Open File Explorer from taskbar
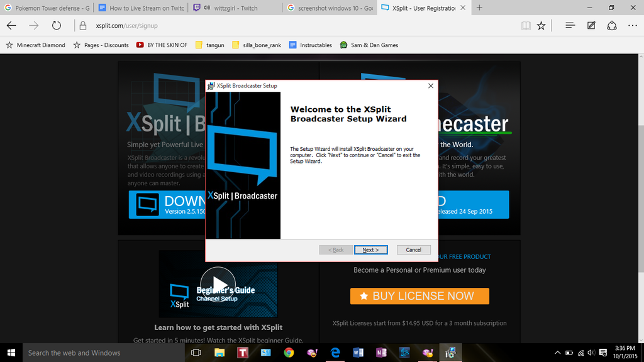The width and height of the screenshot is (644, 362). point(219,353)
